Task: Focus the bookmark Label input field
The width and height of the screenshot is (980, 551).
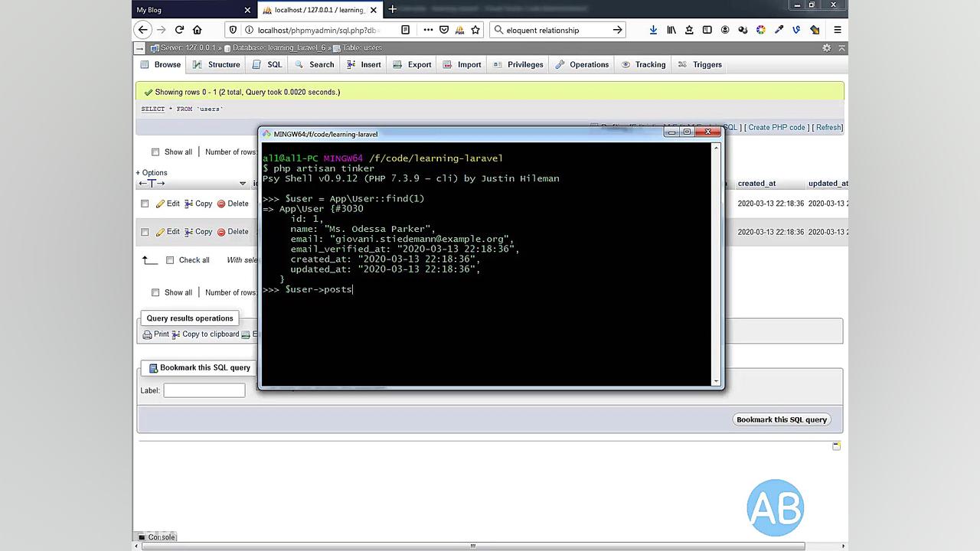Action: click(x=204, y=390)
